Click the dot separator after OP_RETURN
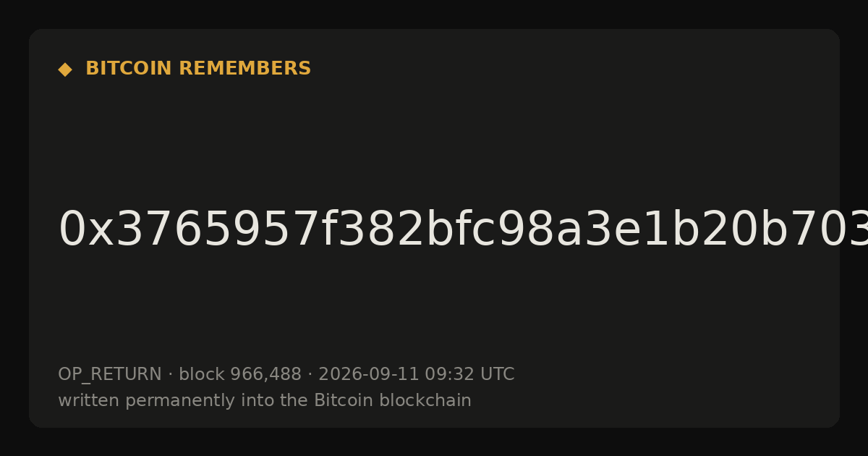 click(171, 375)
